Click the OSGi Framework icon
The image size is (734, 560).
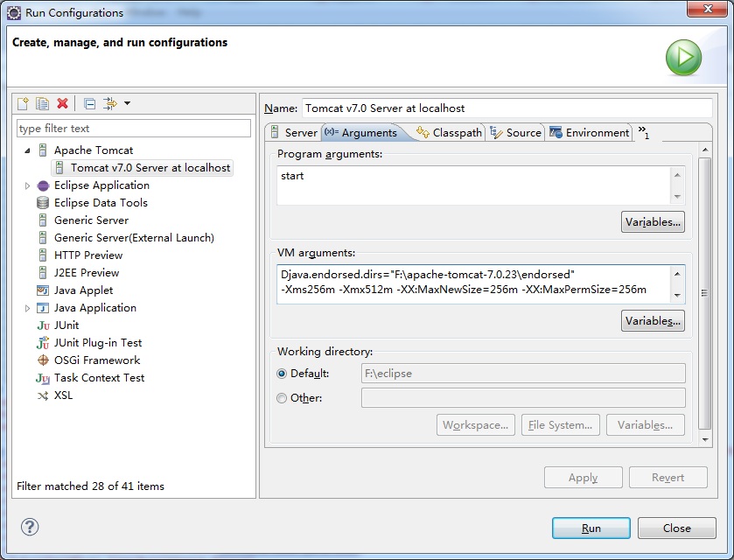[43, 360]
